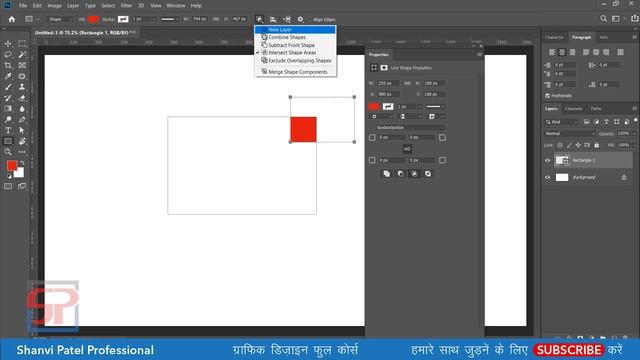The image size is (640, 360).
Task: Swap foreground and background colors icon
Action: click(22, 163)
